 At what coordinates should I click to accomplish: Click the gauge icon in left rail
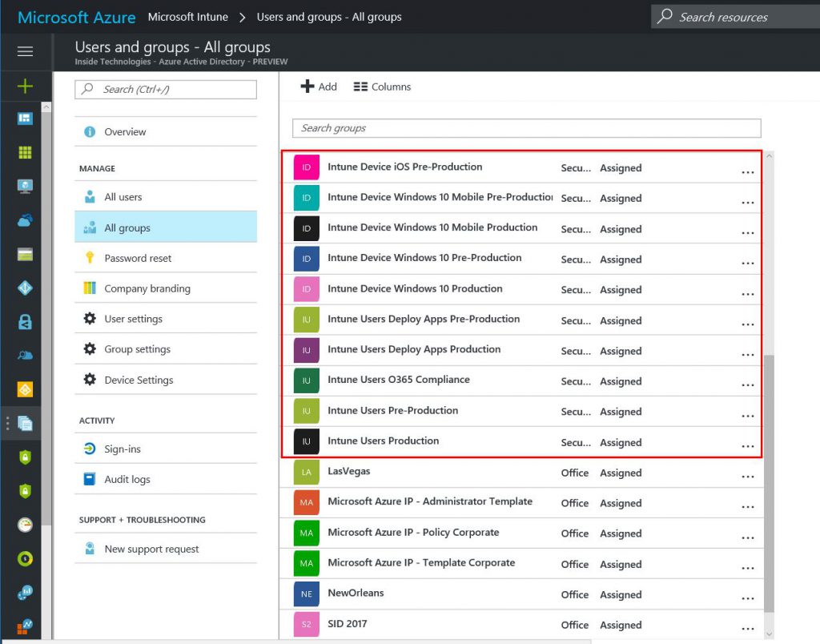coord(25,525)
